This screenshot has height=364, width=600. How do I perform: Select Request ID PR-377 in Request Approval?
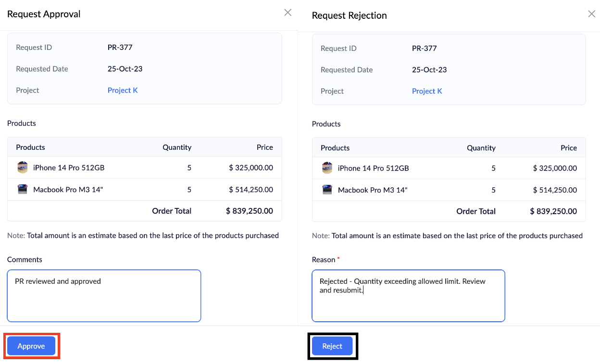[x=120, y=47]
